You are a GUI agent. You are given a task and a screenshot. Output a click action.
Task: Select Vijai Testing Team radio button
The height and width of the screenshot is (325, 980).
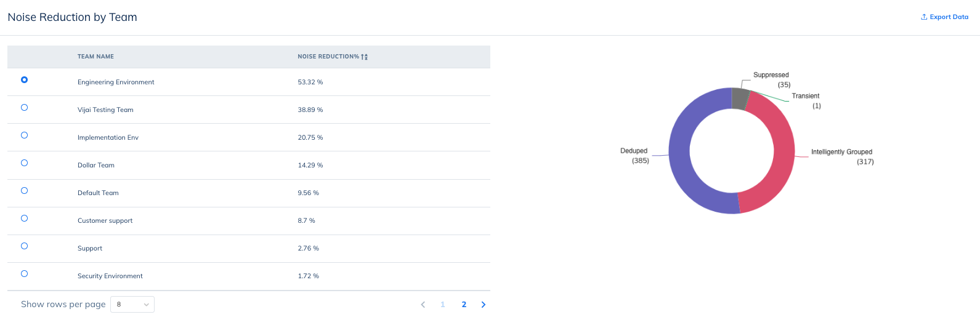[25, 108]
